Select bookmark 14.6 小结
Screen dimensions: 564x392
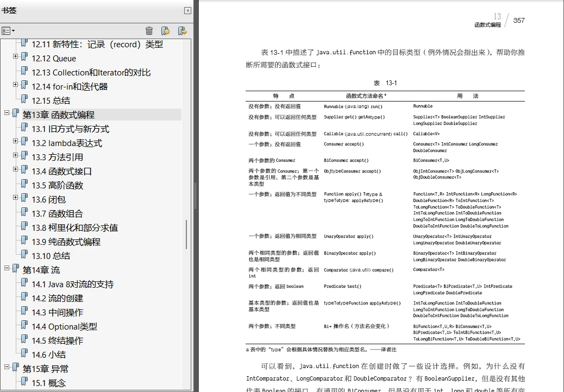[x=48, y=355]
